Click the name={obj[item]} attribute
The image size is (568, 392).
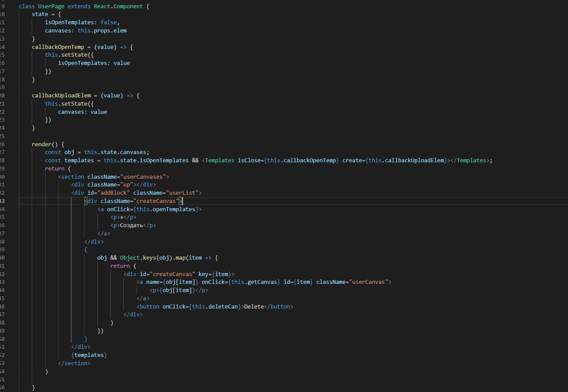[x=172, y=282]
